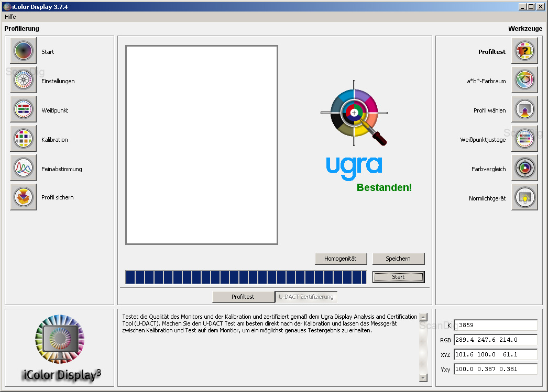Click the Start color wheel icon in Profilierung
Image resolution: width=548 pixels, height=392 pixels.
(x=24, y=51)
